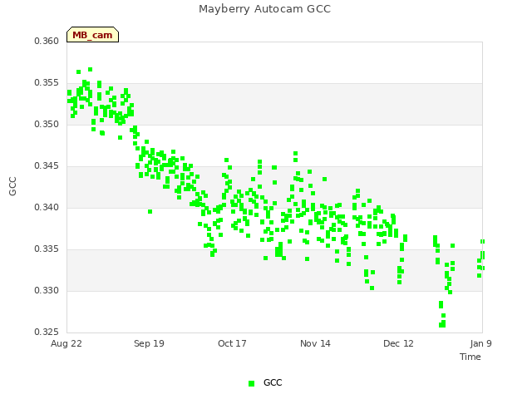Click the 0.350 y-axis value
The image size is (532, 399).
47,124
